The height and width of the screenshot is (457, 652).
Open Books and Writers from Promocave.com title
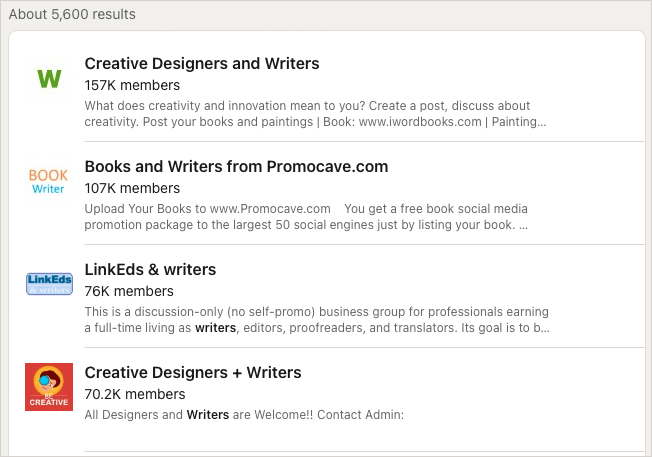point(236,166)
